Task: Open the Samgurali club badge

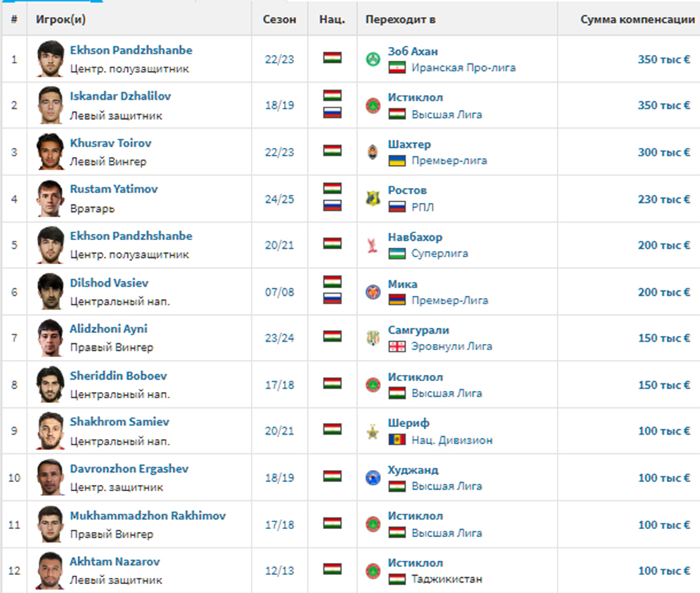Action: [x=373, y=338]
